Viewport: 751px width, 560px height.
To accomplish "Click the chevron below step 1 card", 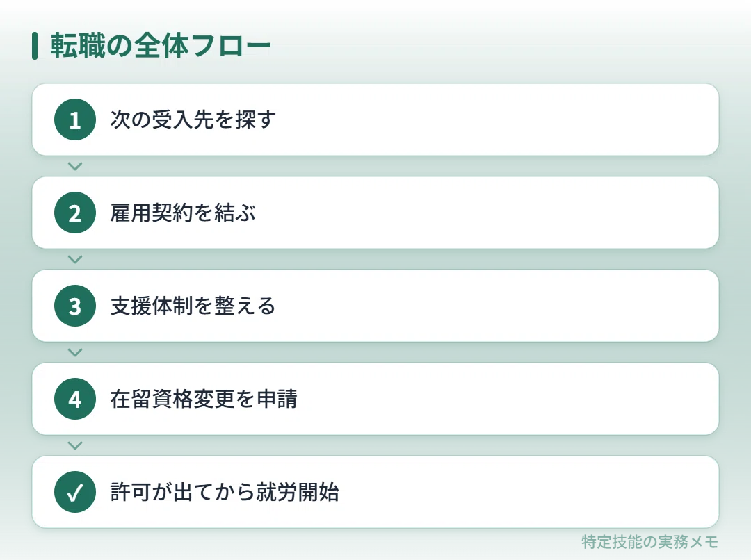I will pos(75,166).
